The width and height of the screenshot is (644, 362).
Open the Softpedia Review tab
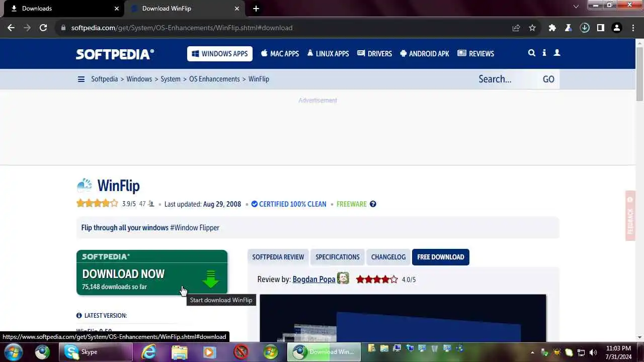pos(278,257)
